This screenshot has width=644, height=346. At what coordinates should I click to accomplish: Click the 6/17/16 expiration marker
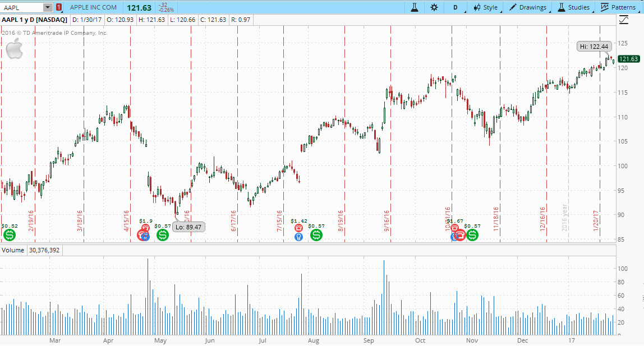tap(233, 220)
